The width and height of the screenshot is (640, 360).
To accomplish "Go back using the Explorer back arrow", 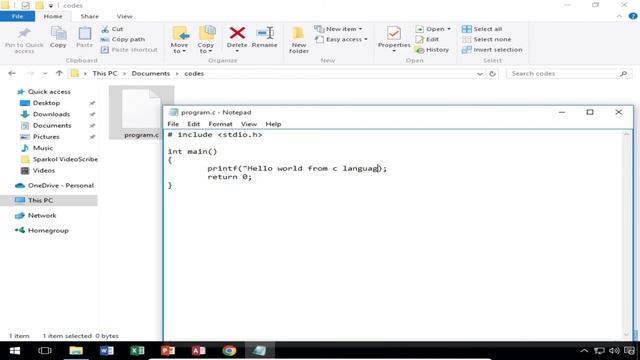I will pos(12,73).
